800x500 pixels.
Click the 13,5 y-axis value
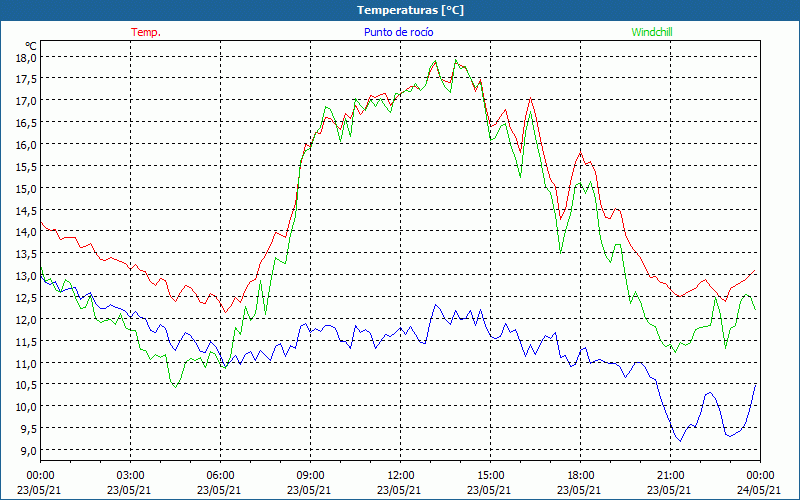click(26, 254)
